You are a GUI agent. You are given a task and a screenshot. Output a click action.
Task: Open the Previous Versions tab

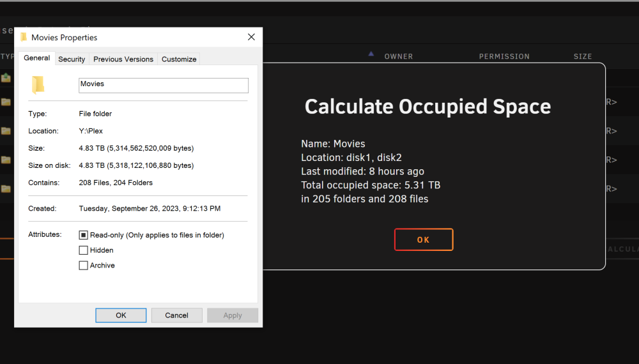[x=123, y=59]
